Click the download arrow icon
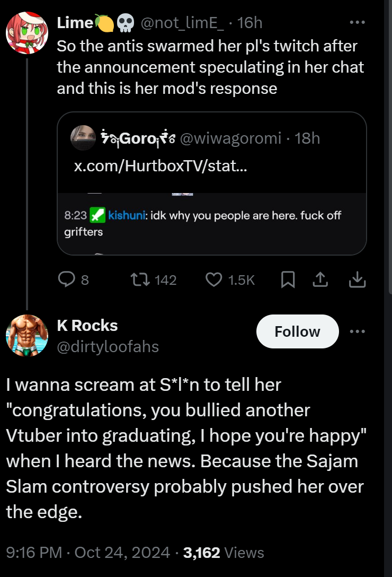Viewport: 392px width, 577px height. click(357, 279)
